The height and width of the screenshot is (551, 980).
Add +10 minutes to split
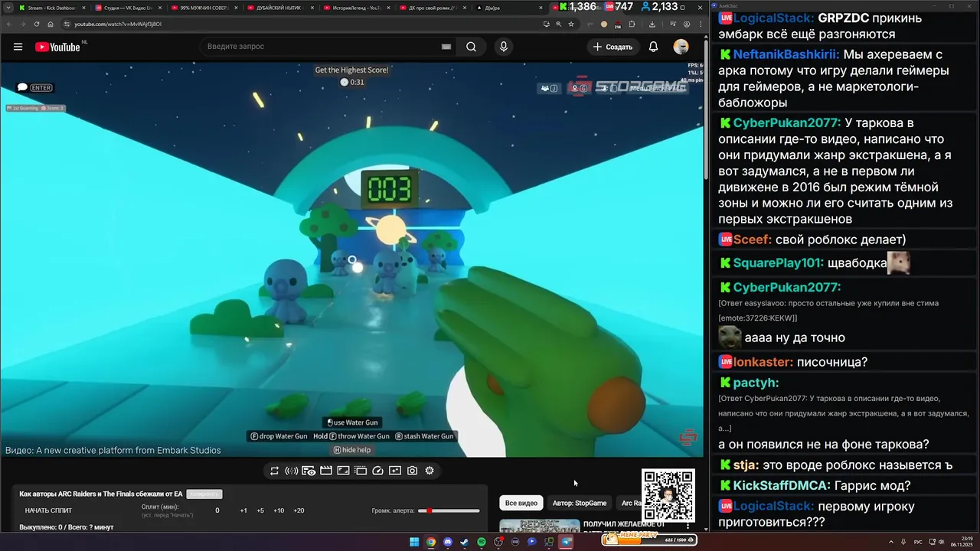pyautogui.click(x=279, y=510)
